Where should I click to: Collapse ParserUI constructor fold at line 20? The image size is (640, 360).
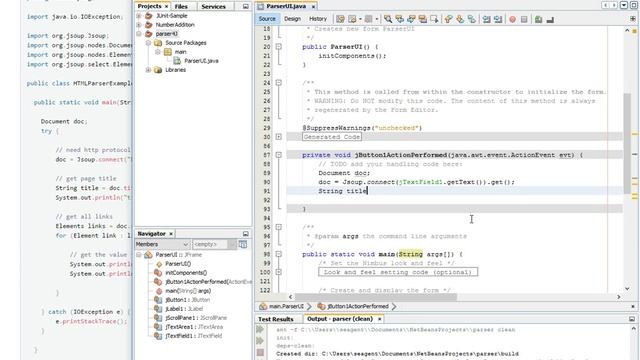(x=279, y=47)
